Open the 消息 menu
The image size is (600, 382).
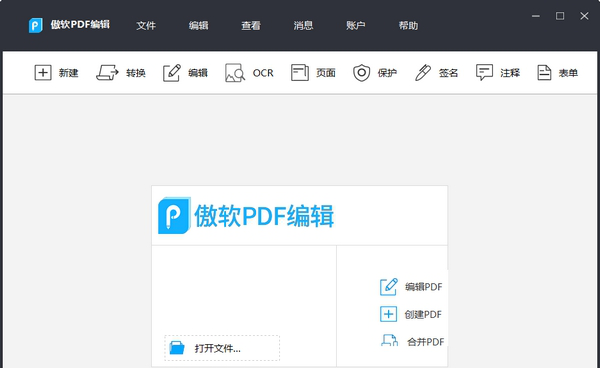click(303, 26)
